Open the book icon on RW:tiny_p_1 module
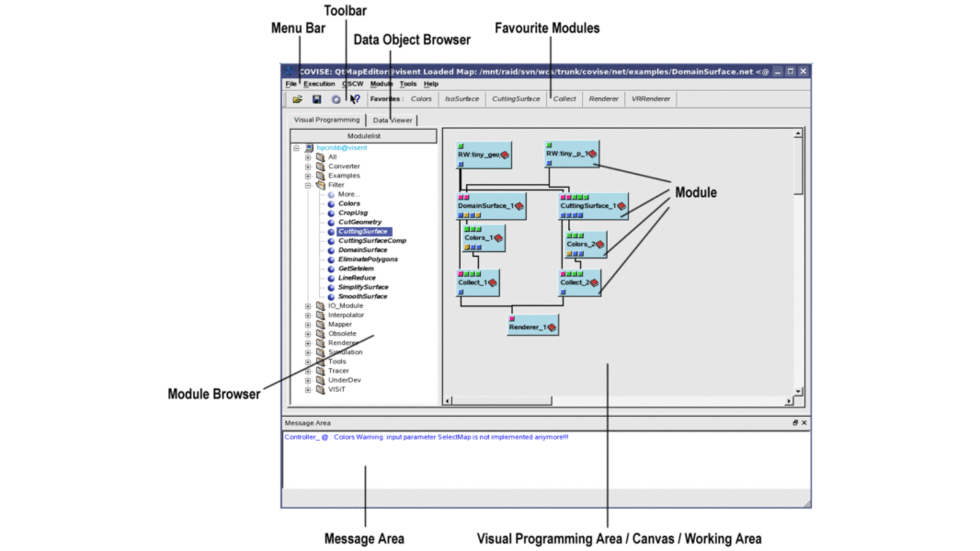 [592, 154]
